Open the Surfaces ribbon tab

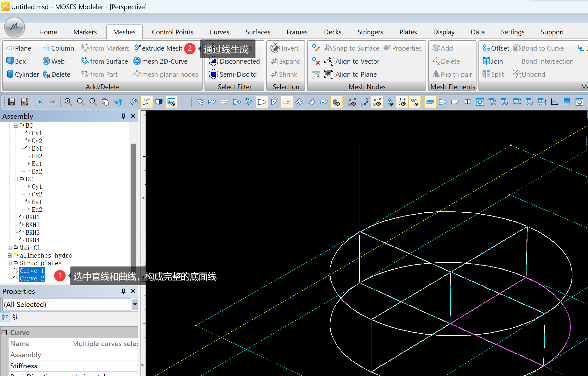click(x=258, y=32)
